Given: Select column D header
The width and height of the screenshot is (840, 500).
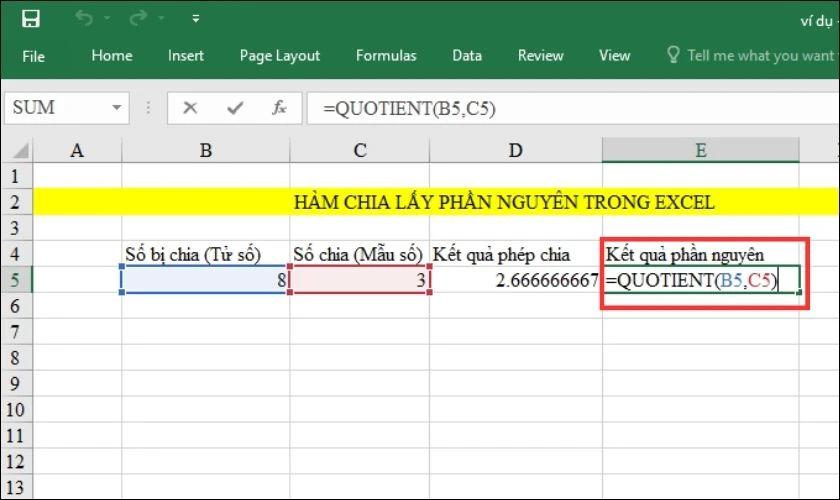Looking at the screenshot, I should tap(516, 150).
